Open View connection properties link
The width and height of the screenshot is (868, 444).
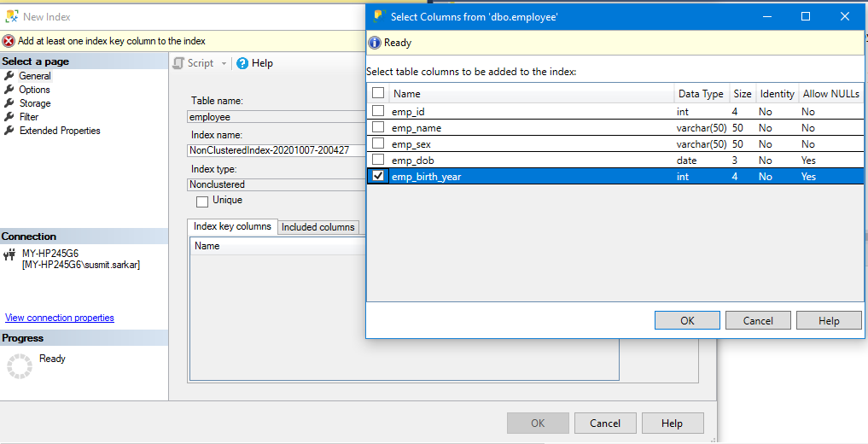tap(60, 318)
